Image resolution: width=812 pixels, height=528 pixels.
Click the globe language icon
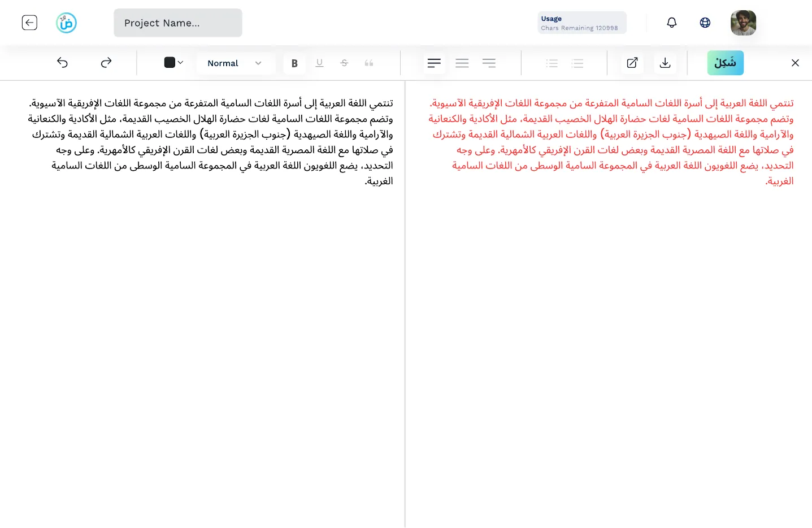[x=705, y=23]
